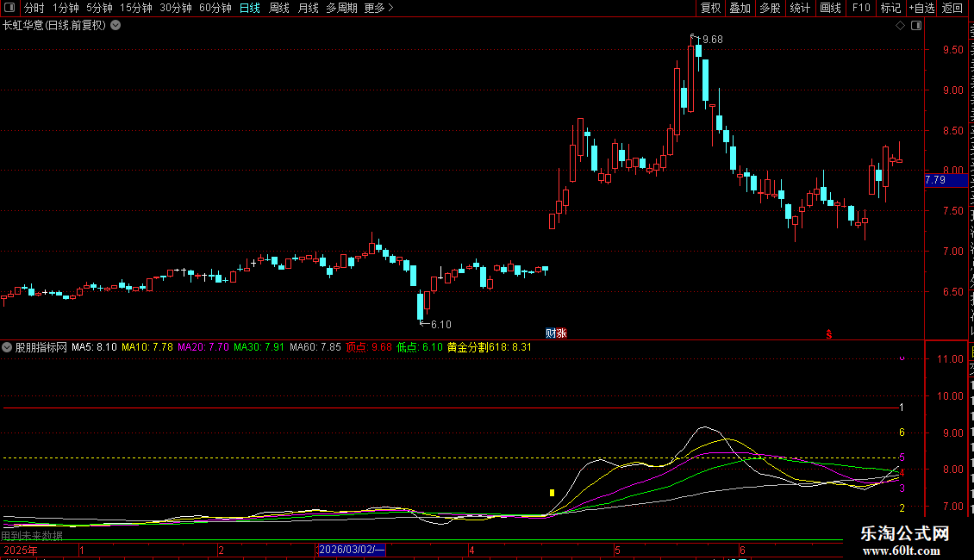Click the MA10: 7.78 indicator value
974x560 pixels.
tap(147, 347)
